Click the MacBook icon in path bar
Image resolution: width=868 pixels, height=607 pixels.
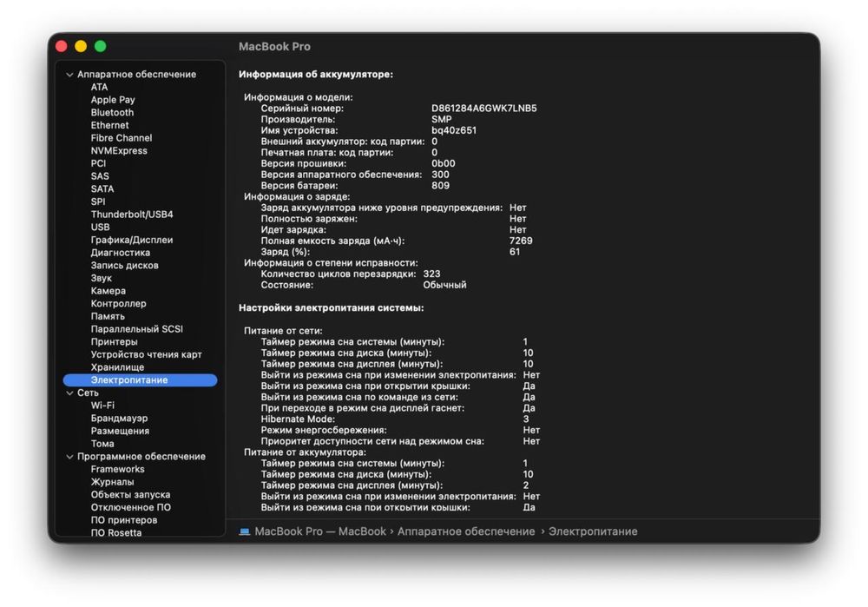(x=244, y=531)
